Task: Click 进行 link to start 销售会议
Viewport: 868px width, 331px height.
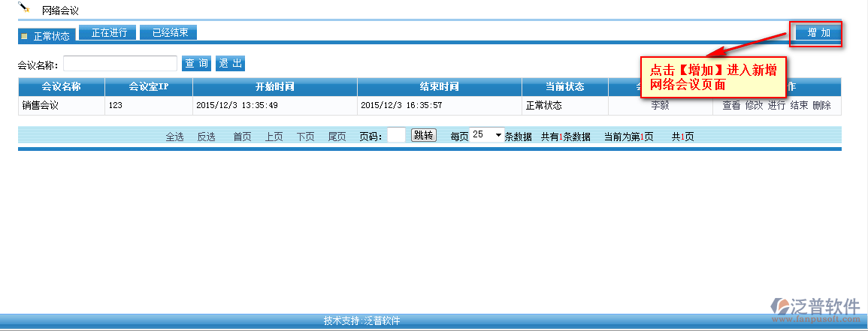Action: (776, 106)
